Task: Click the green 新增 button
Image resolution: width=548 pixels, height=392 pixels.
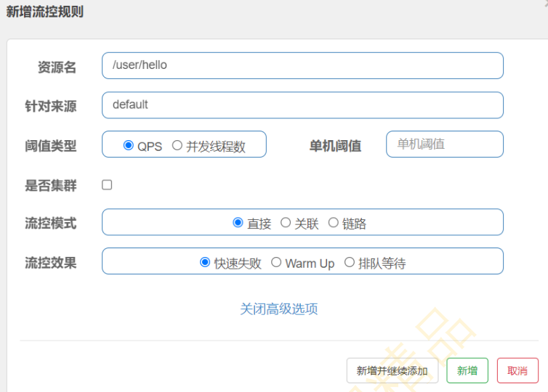Action: (x=467, y=370)
